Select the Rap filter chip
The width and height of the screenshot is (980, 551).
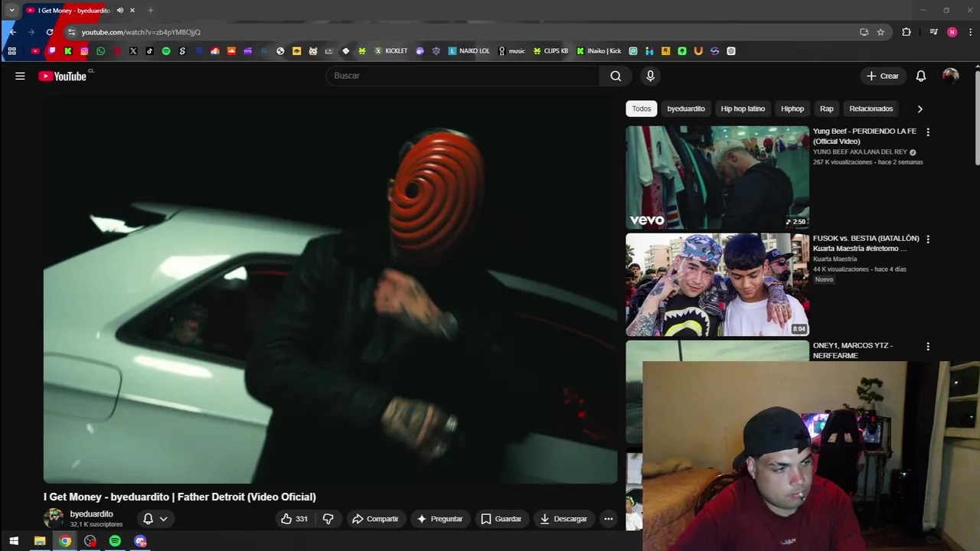(827, 109)
